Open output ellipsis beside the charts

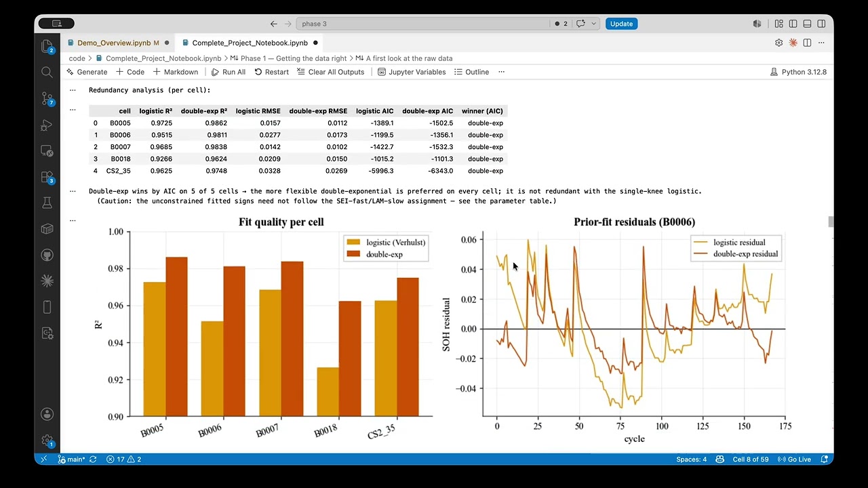click(73, 220)
